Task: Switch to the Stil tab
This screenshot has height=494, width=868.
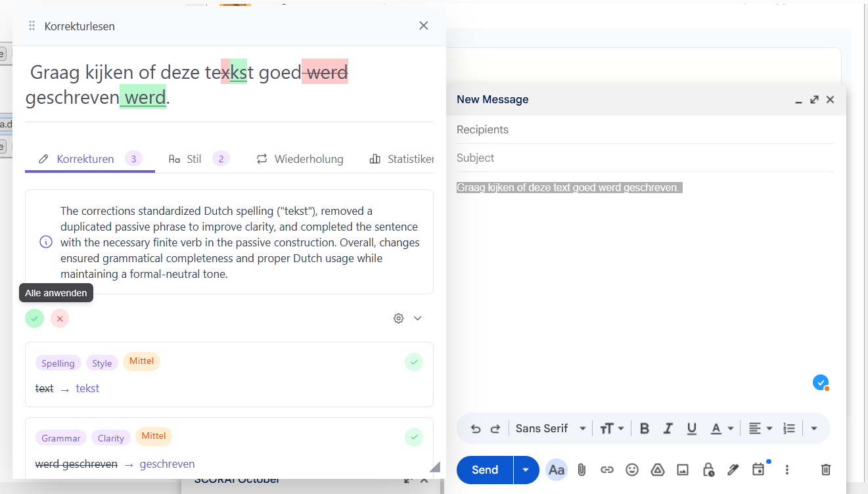Action: pos(194,159)
